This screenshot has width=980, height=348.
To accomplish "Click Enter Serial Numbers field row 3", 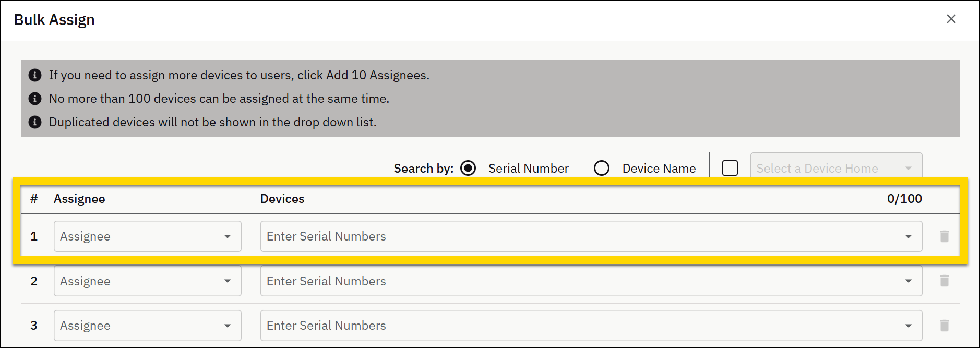I will 591,326.
